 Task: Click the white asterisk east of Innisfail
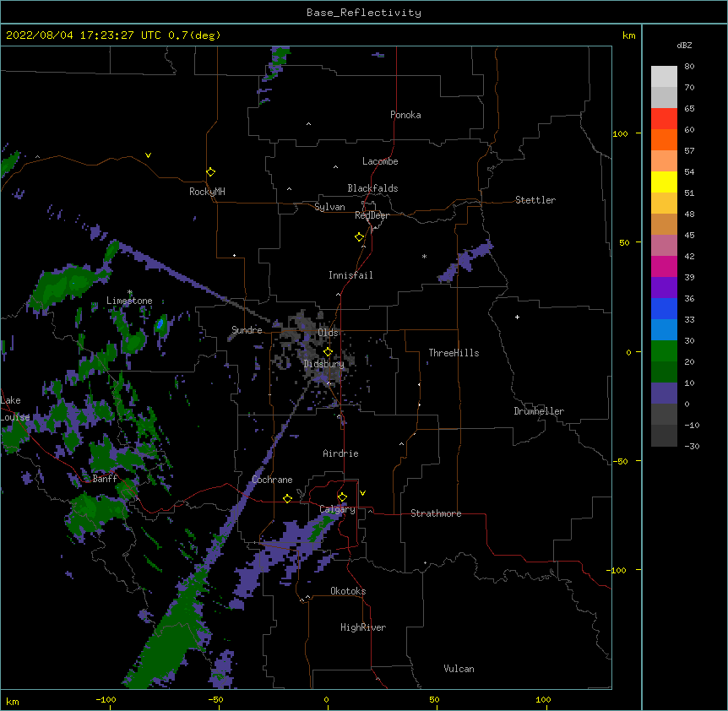pyautogui.click(x=424, y=256)
